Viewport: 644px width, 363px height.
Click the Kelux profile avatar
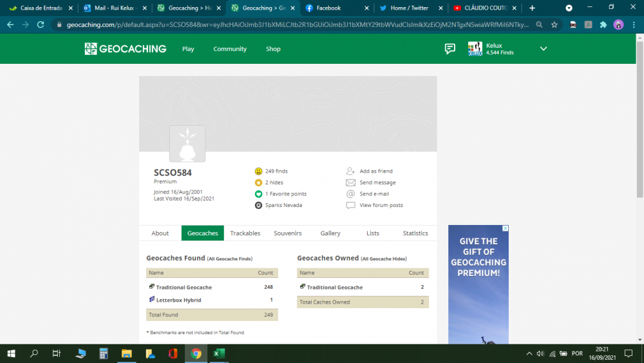coord(475,48)
